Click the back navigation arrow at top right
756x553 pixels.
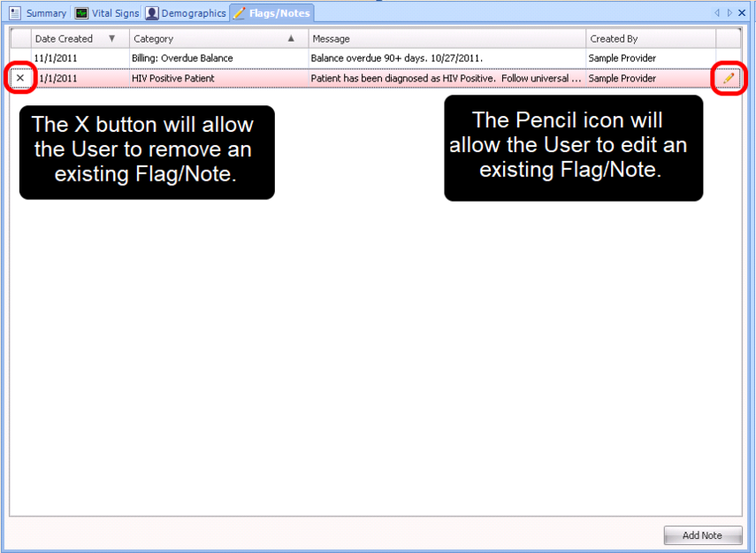tap(718, 12)
